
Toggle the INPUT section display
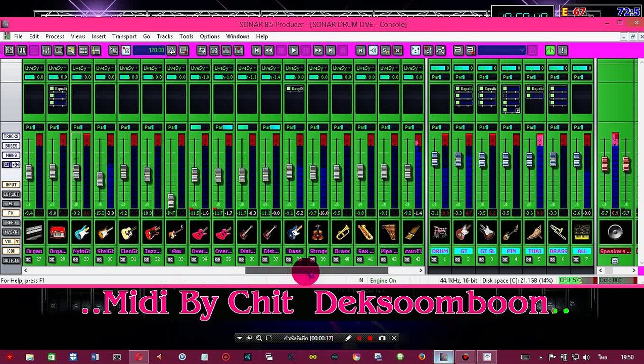pos(11,185)
